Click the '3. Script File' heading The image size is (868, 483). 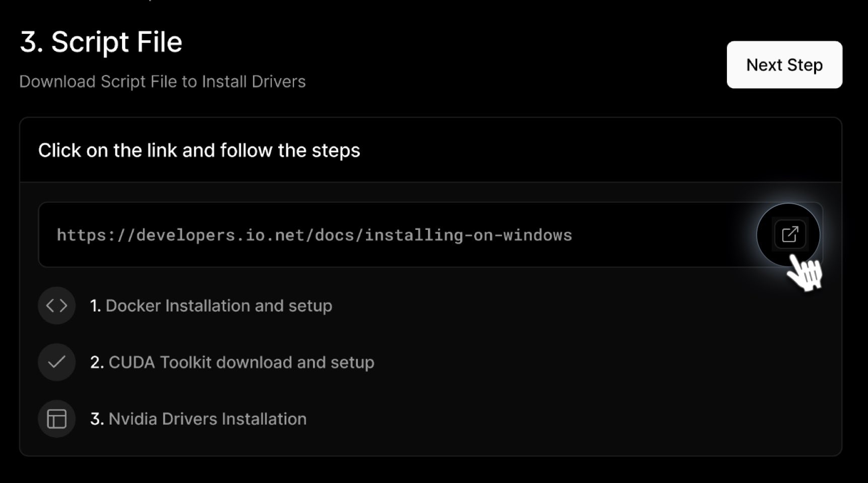[x=101, y=42]
